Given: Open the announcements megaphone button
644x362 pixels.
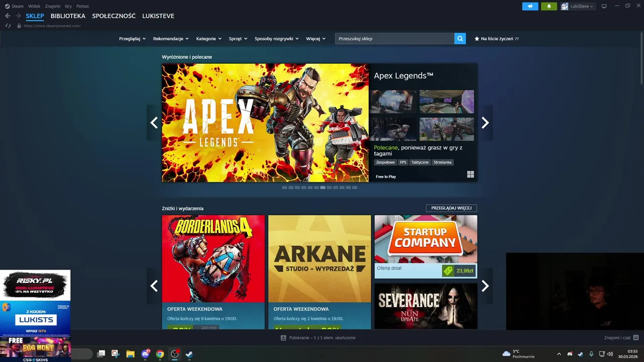Looking at the screenshot, I should [530, 6].
